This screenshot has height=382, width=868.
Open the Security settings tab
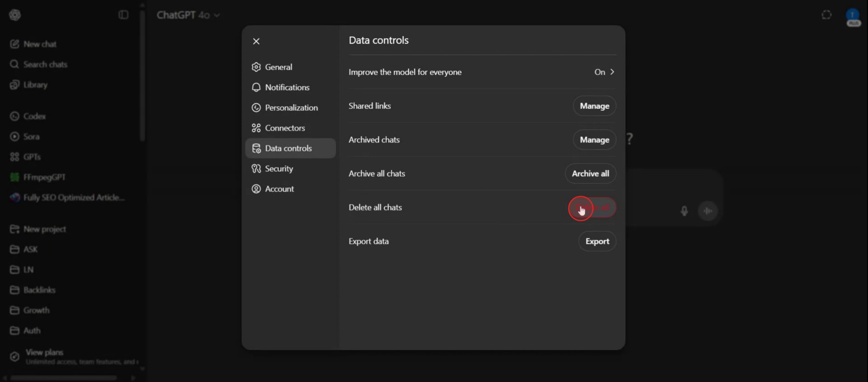(x=290, y=169)
